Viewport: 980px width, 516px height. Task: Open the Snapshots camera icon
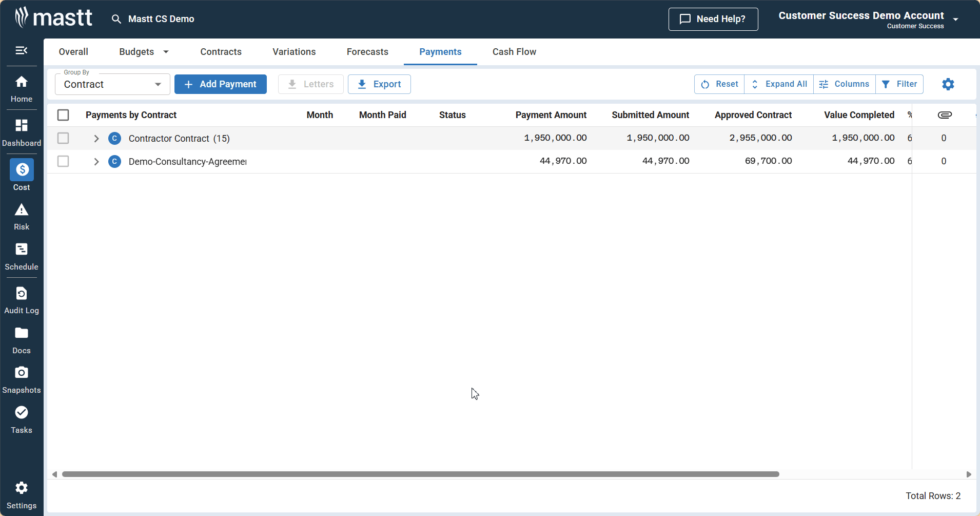click(22, 372)
